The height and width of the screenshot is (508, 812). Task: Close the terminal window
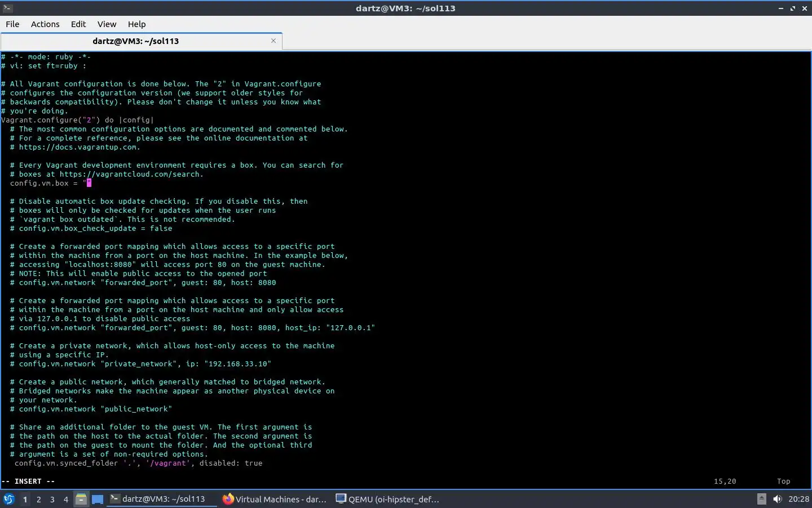pyautogui.click(x=804, y=8)
